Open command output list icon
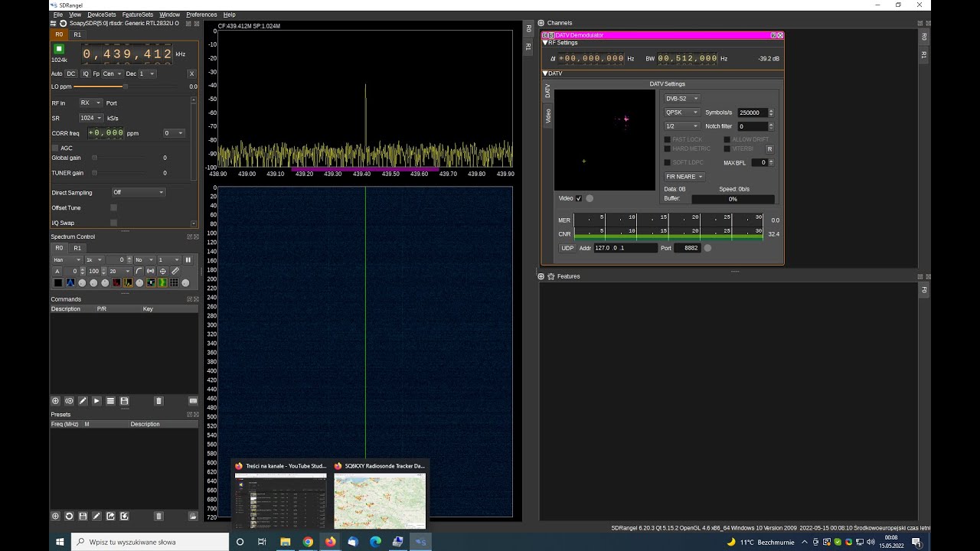980x551 pixels. [110, 401]
